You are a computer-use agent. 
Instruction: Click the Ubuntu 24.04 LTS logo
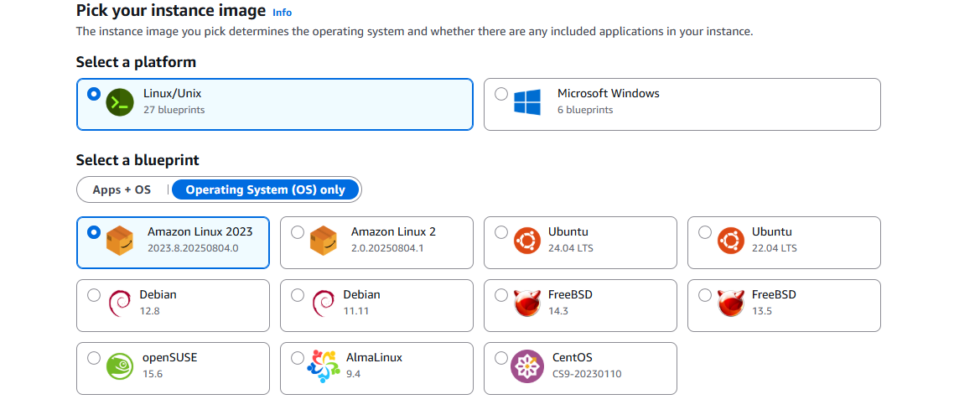[526, 241]
